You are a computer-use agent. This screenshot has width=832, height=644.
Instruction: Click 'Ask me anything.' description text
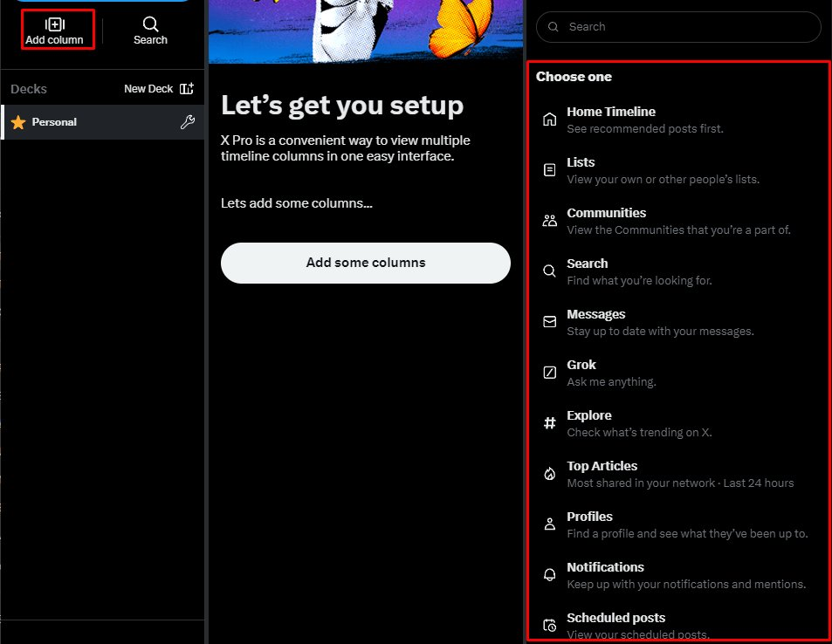click(611, 382)
